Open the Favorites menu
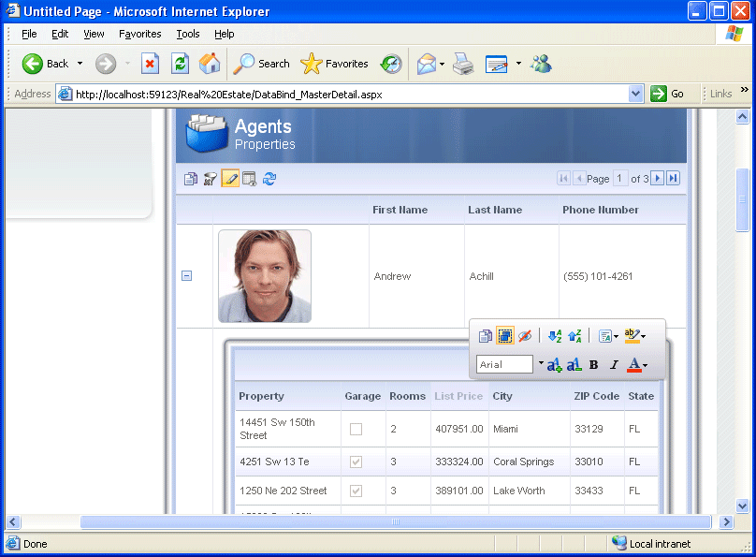Image resolution: width=756 pixels, height=557 pixels. click(x=139, y=34)
